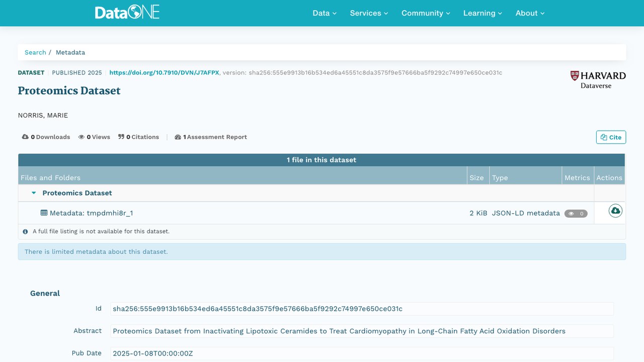Click the Views count with its eye icon
Screen dimensions: 644x362
click(x=94, y=137)
